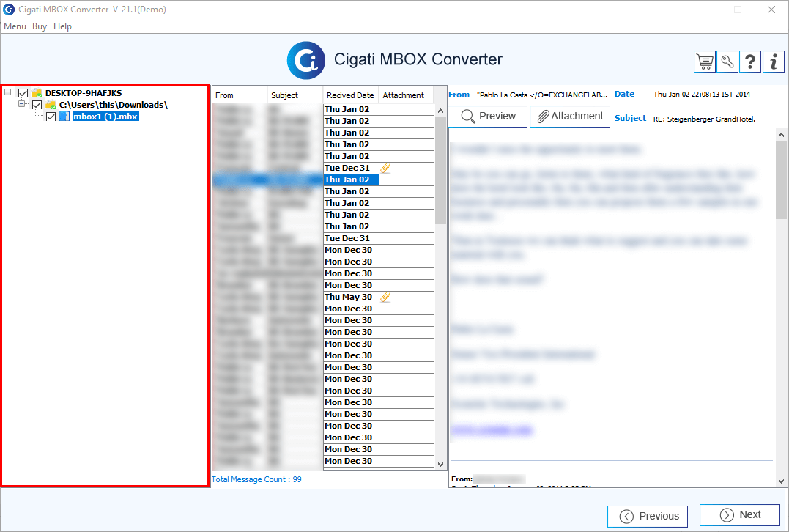
Task: Click the paperclip in the Tue Dec 31 row
Action: pos(385,168)
